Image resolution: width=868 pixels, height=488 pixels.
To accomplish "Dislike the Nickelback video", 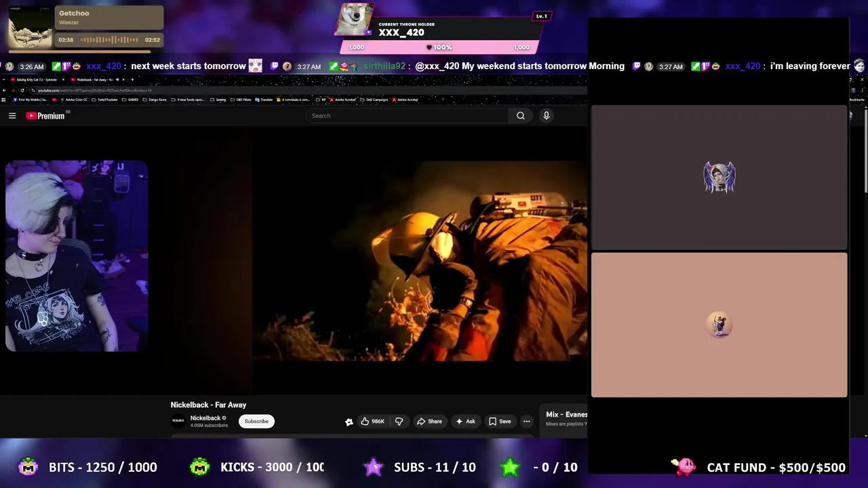I will [399, 422].
